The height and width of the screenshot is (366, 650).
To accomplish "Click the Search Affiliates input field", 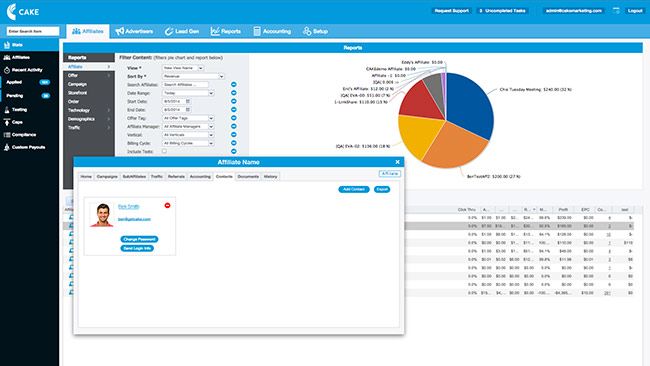I will point(185,85).
